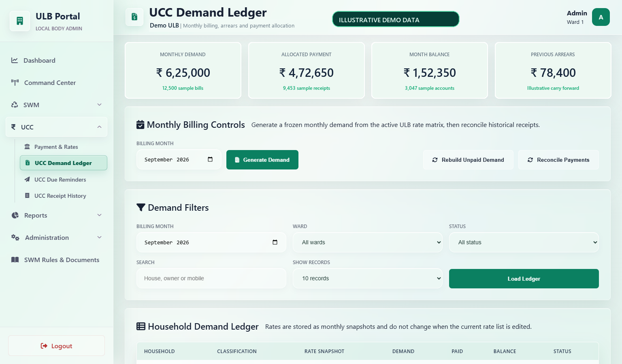Click the Load Ledger button

pos(524,279)
